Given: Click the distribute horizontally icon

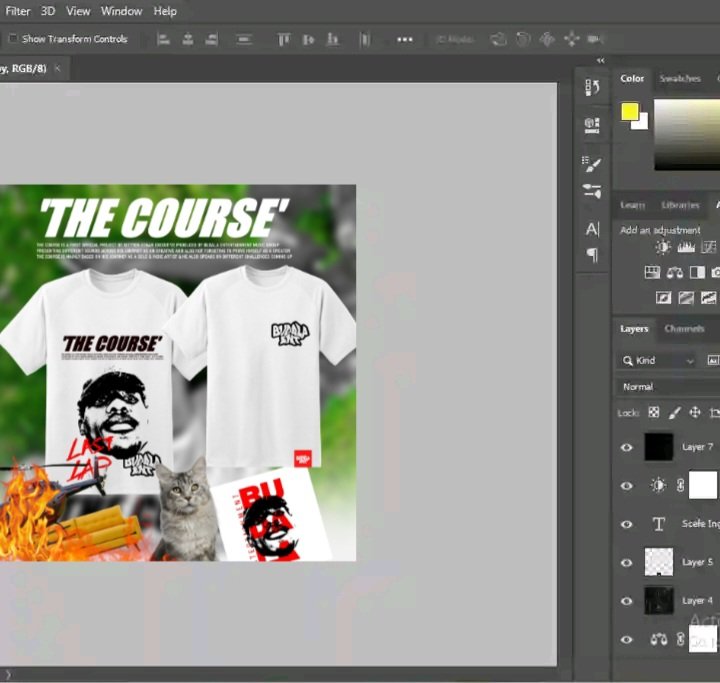Looking at the screenshot, I should click(365, 40).
